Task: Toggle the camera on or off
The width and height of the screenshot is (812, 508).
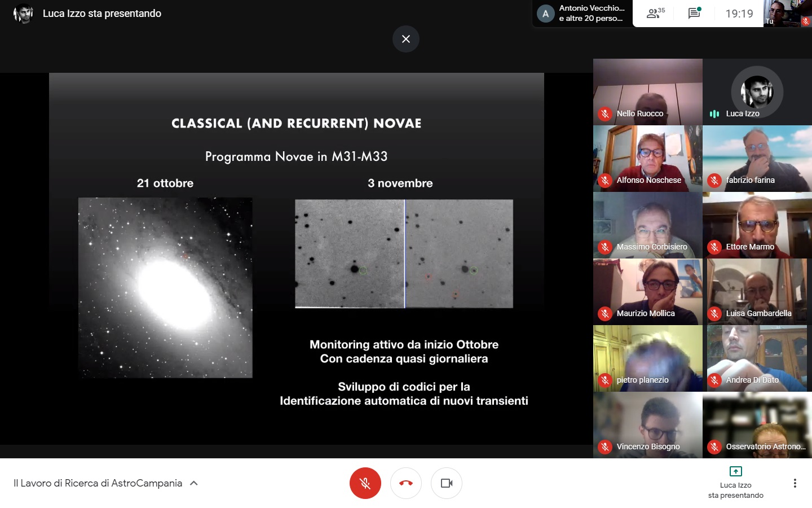Action: (x=447, y=483)
